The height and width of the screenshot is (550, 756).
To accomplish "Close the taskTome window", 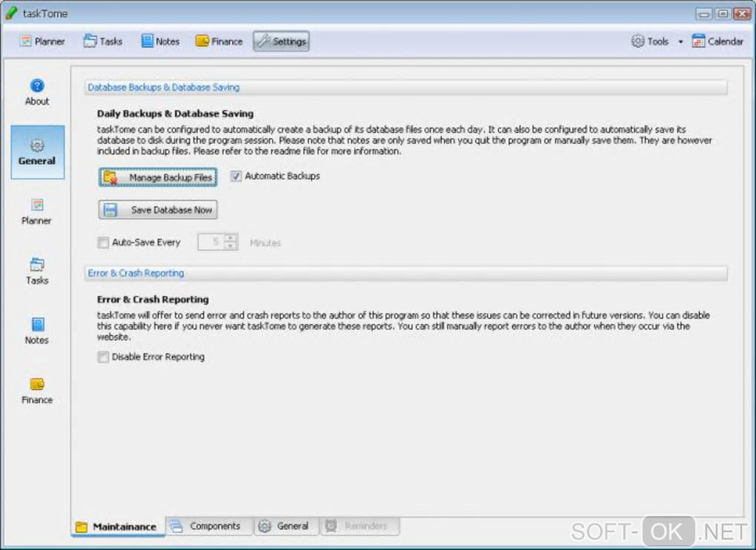I will point(742,13).
